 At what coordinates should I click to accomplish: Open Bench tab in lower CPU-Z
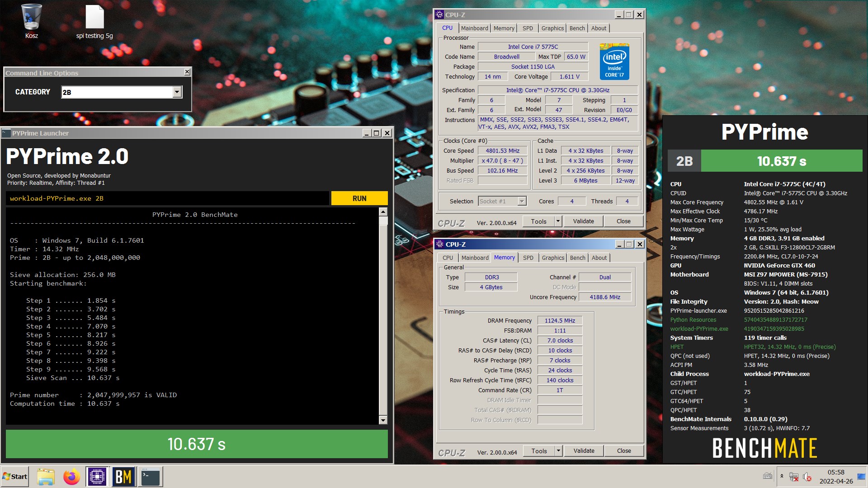(x=577, y=258)
